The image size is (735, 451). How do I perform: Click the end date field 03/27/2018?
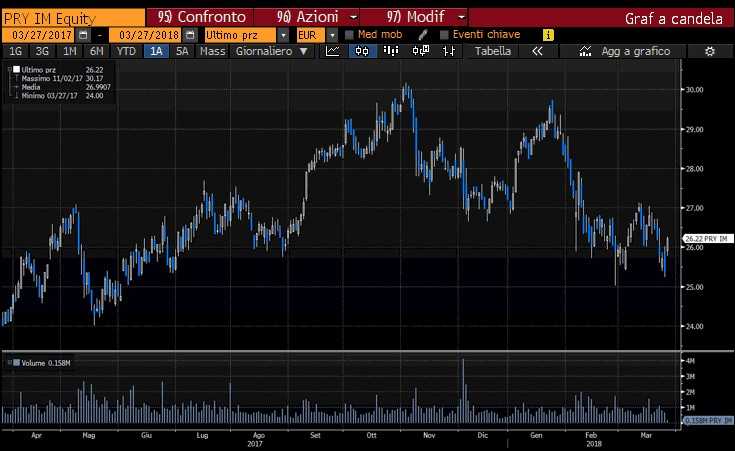point(146,35)
